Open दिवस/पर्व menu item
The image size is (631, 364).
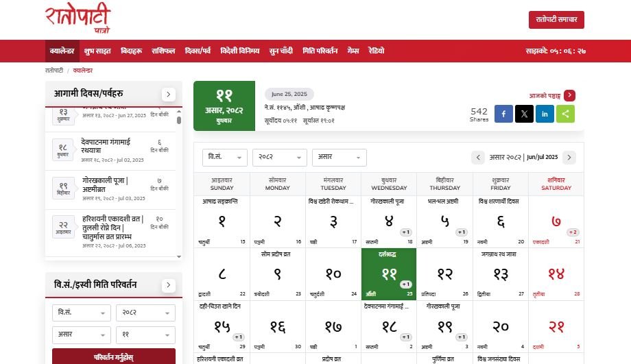[x=198, y=51]
